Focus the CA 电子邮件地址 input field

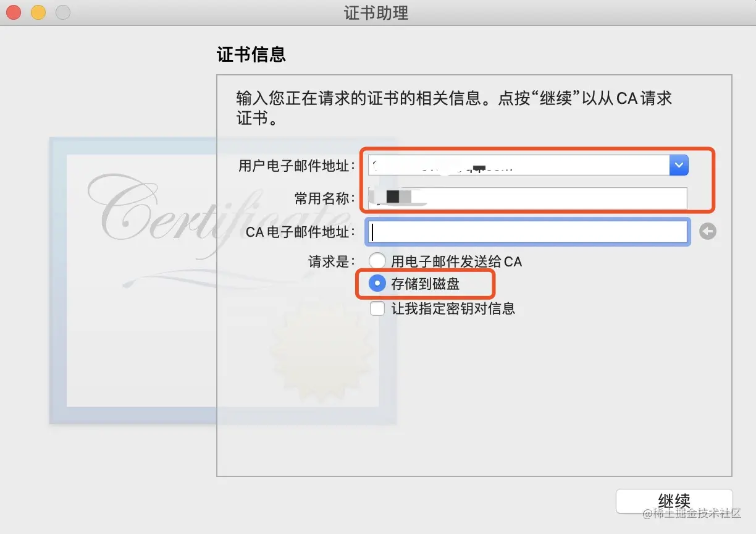(527, 232)
